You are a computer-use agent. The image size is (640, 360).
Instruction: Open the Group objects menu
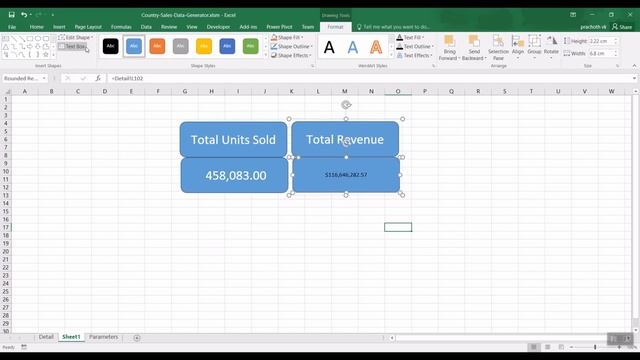534,47
